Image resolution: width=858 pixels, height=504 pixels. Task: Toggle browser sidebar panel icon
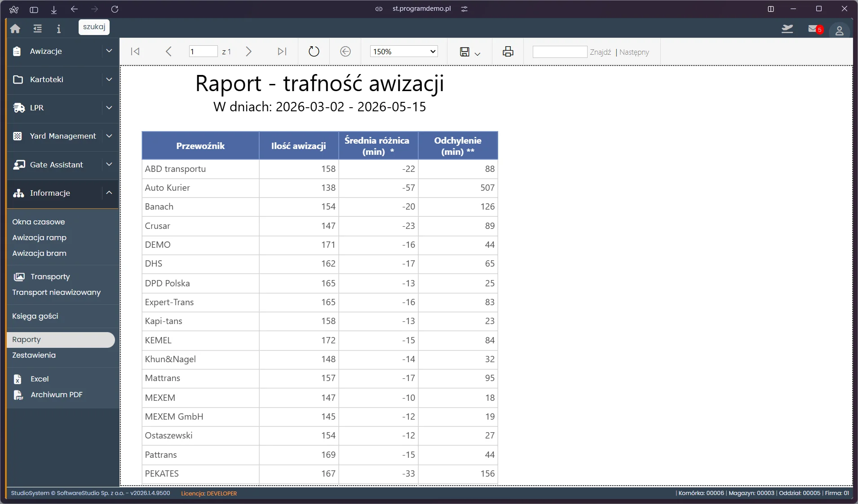(34, 9)
